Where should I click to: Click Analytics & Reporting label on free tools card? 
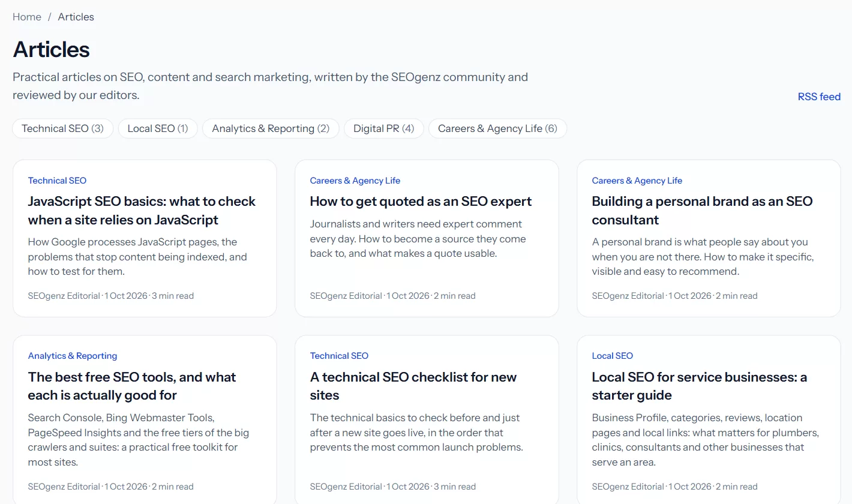click(73, 356)
